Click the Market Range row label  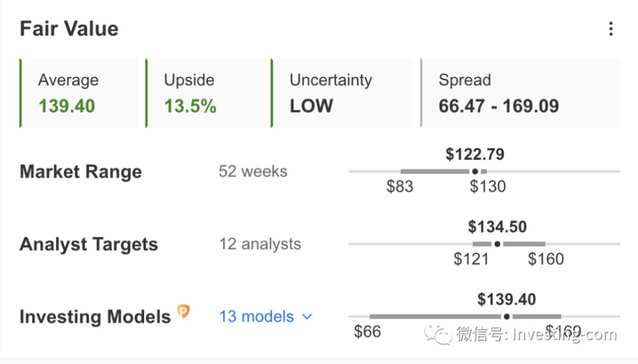80,171
